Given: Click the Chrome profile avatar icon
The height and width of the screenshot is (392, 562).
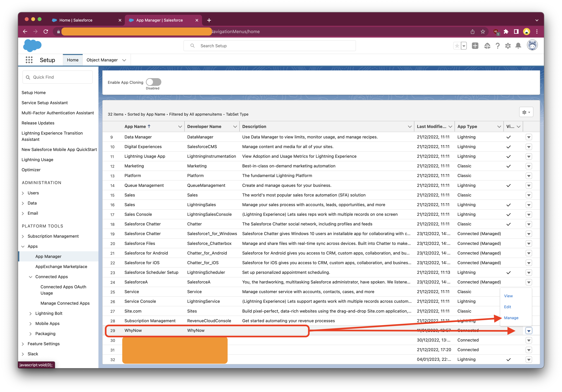Looking at the screenshot, I should coord(526,32).
